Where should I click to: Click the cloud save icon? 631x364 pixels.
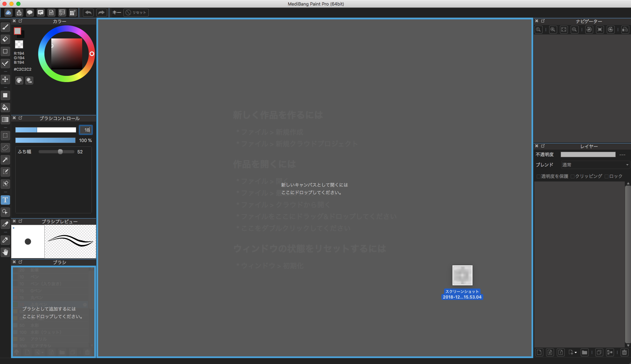pos(8,12)
